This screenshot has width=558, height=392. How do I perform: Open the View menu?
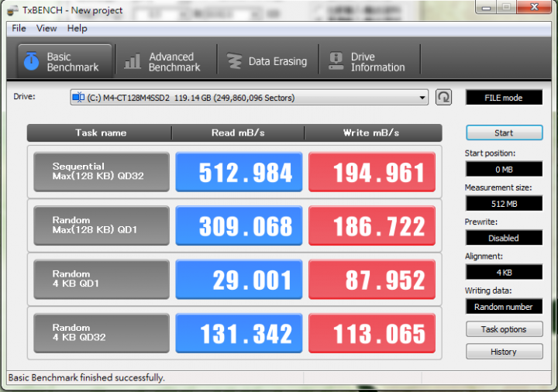[x=46, y=28]
